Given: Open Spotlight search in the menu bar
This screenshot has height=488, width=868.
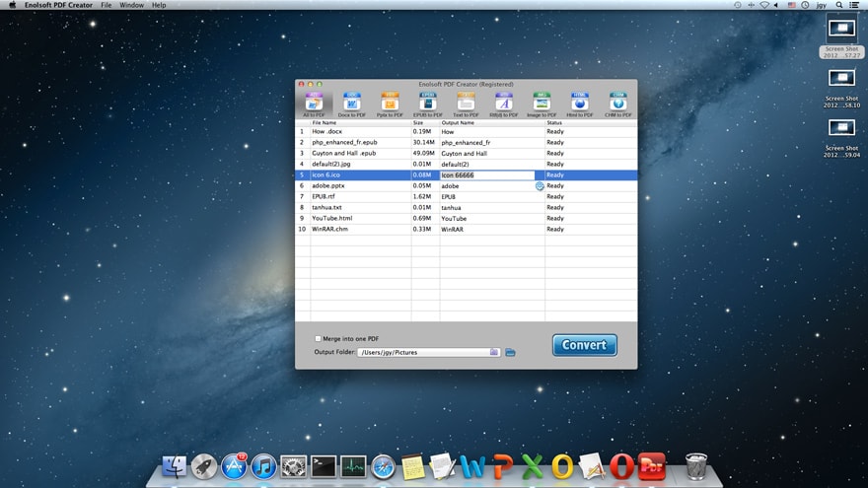Looking at the screenshot, I should pos(839,5).
